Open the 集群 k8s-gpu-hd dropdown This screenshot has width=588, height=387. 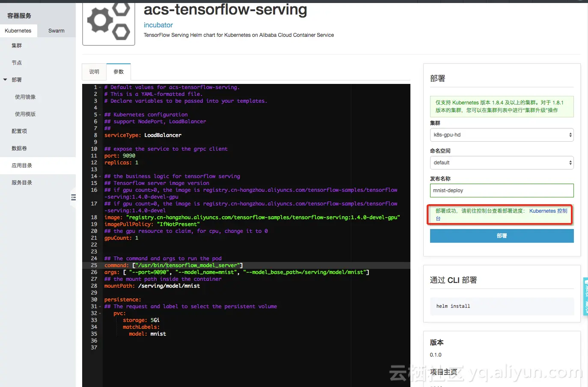[x=502, y=135]
